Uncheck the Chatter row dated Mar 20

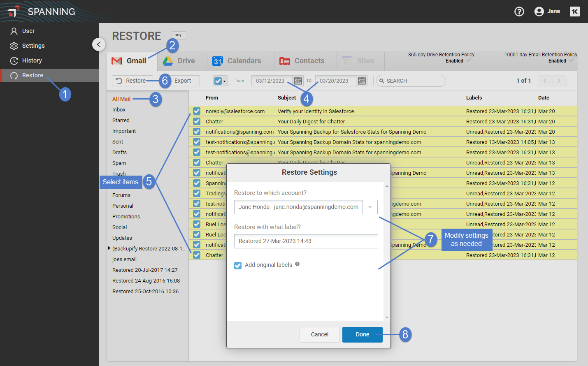coord(197,121)
